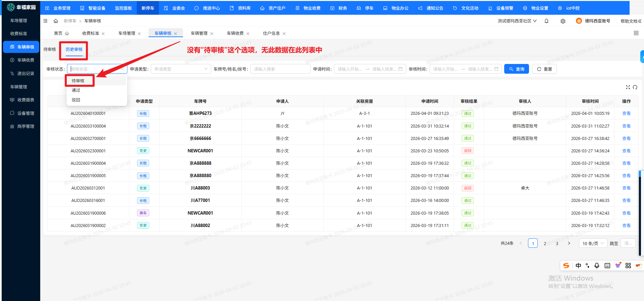Open settings with the gear icon
This screenshot has width=644, height=301.
[x=563, y=21]
